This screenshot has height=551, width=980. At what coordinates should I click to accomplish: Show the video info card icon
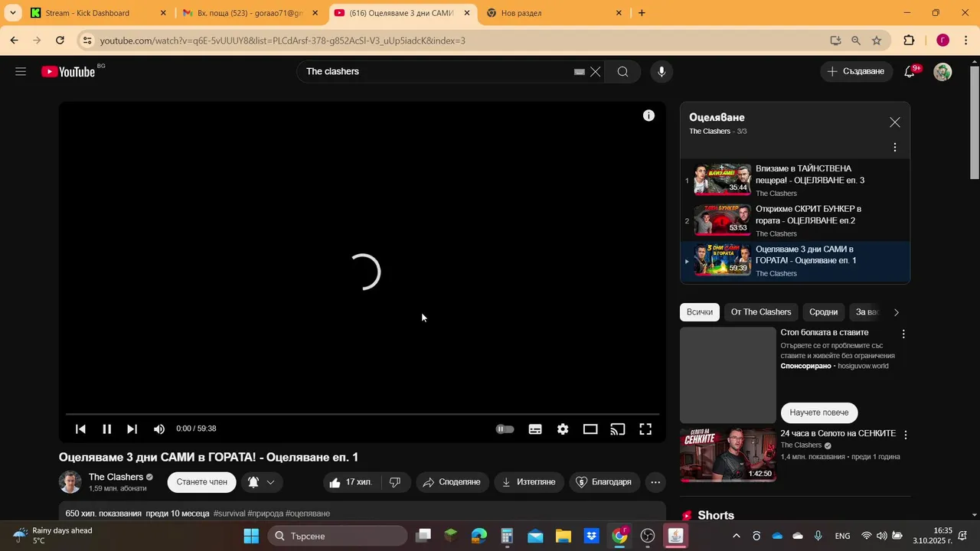click(x=648, y=116)
